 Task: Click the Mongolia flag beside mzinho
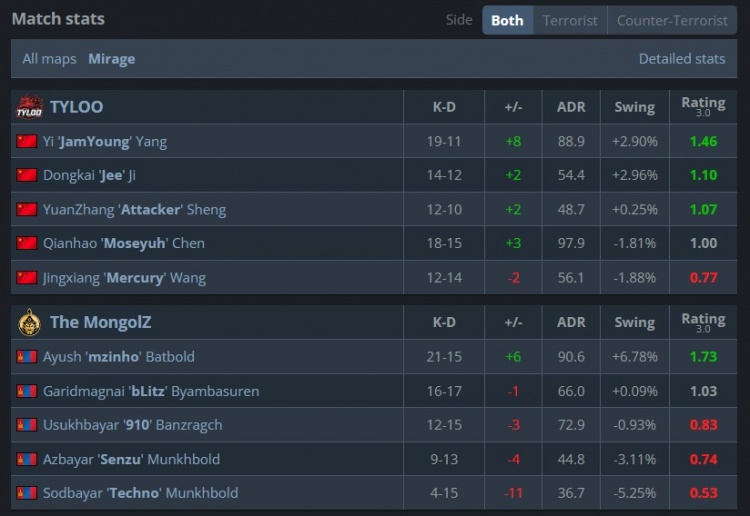tap(27, 357)
